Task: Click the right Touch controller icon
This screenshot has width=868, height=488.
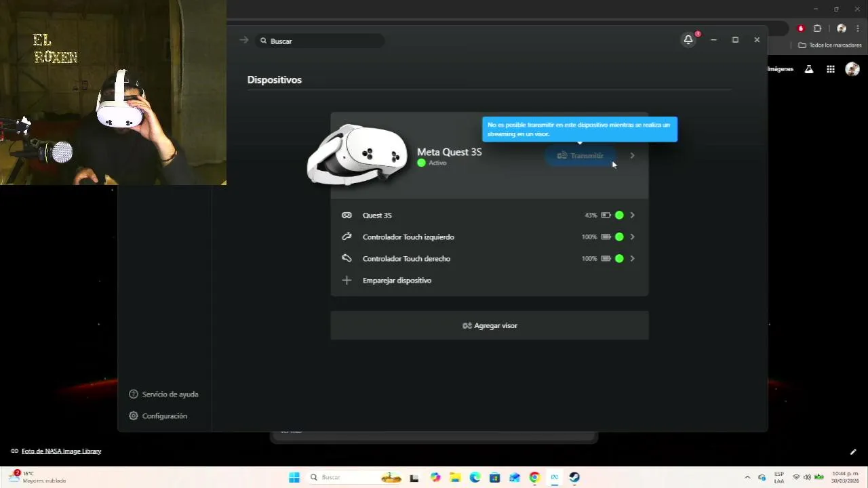Action: coord(347,258)
